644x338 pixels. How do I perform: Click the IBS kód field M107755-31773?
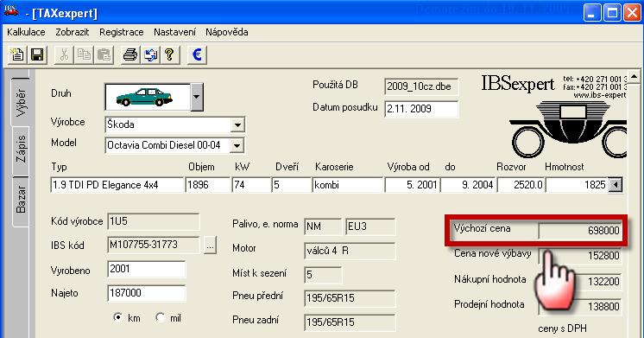pos(154,245)
